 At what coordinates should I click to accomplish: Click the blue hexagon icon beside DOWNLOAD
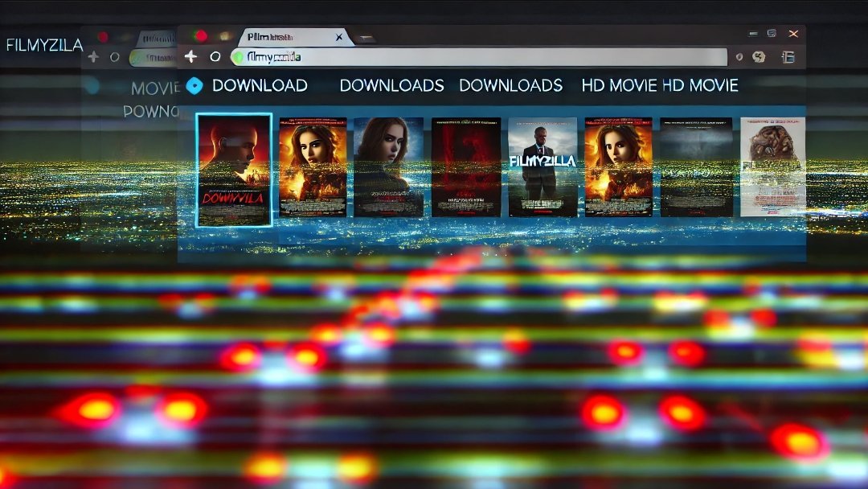tap(194, 85)
